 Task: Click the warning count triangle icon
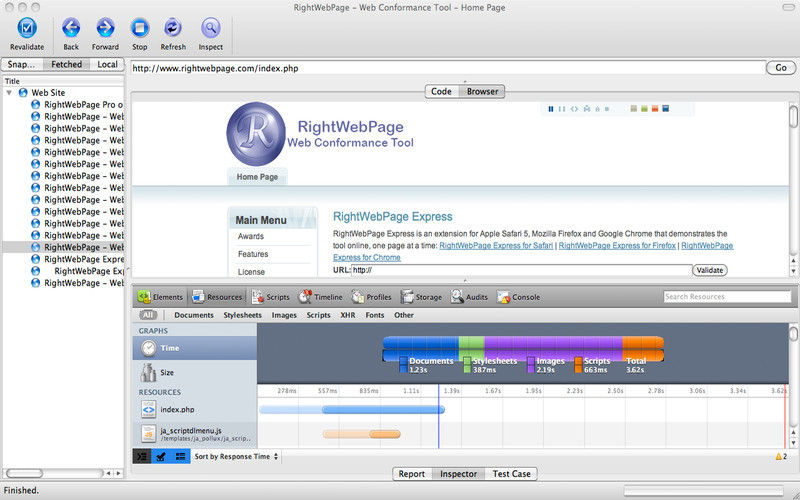779,457
